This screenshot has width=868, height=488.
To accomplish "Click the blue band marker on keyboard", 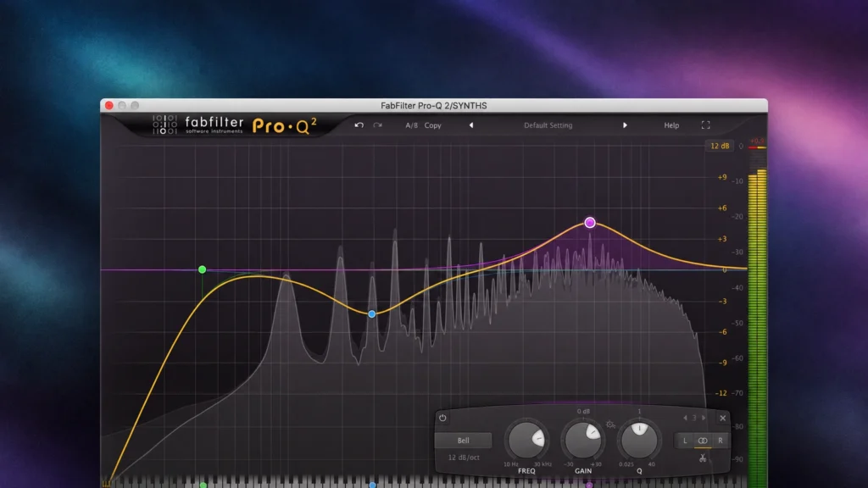I will (x=373, y=485).
